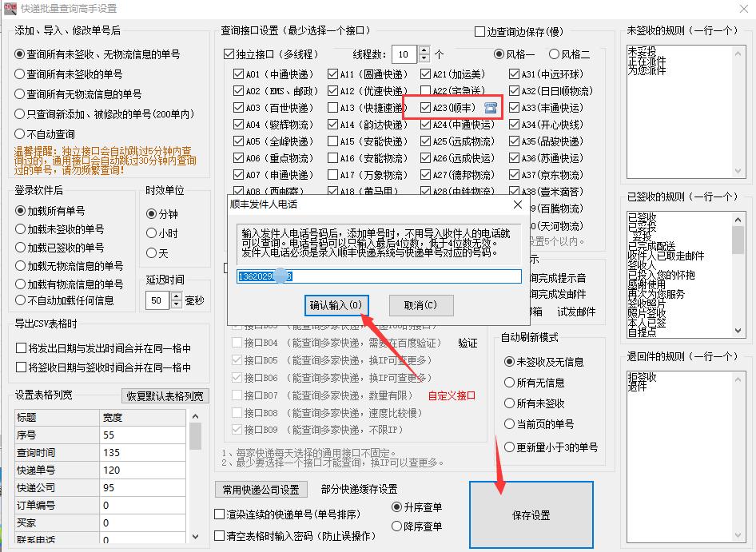Click the phone icon beside A23 顺丰 checkbox
The image size is (756, 552).
(490, 105)
